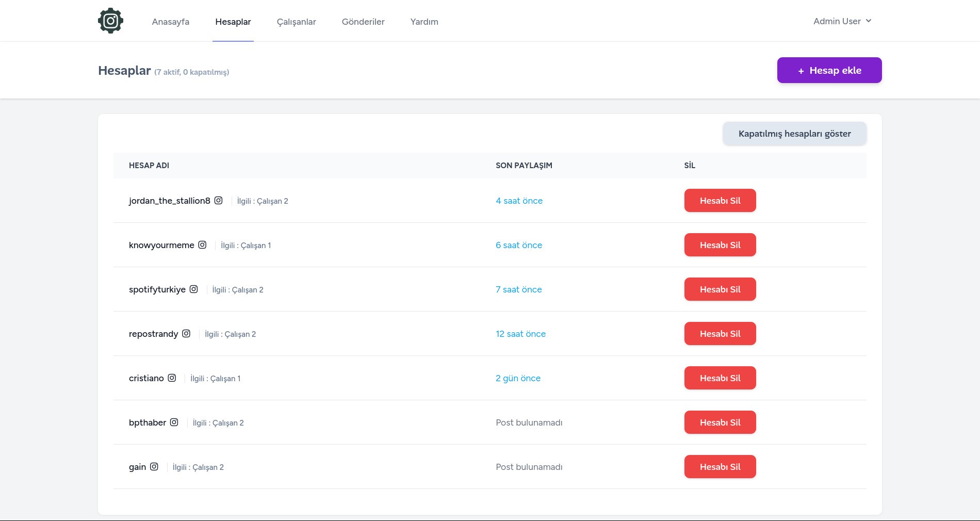980x521 pixels.
Task: Click account name bpthaber
Action: pos(148,422)
